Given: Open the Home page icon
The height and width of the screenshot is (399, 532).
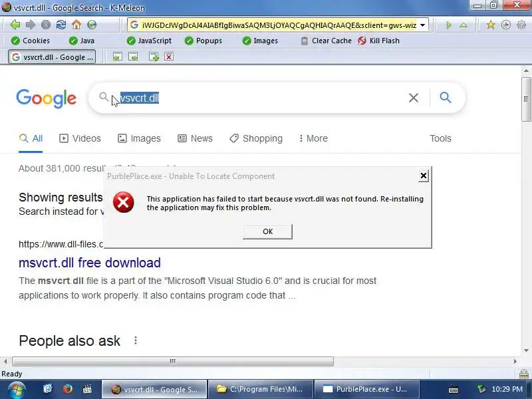Looking at the screenshot, I should point(76,25).
